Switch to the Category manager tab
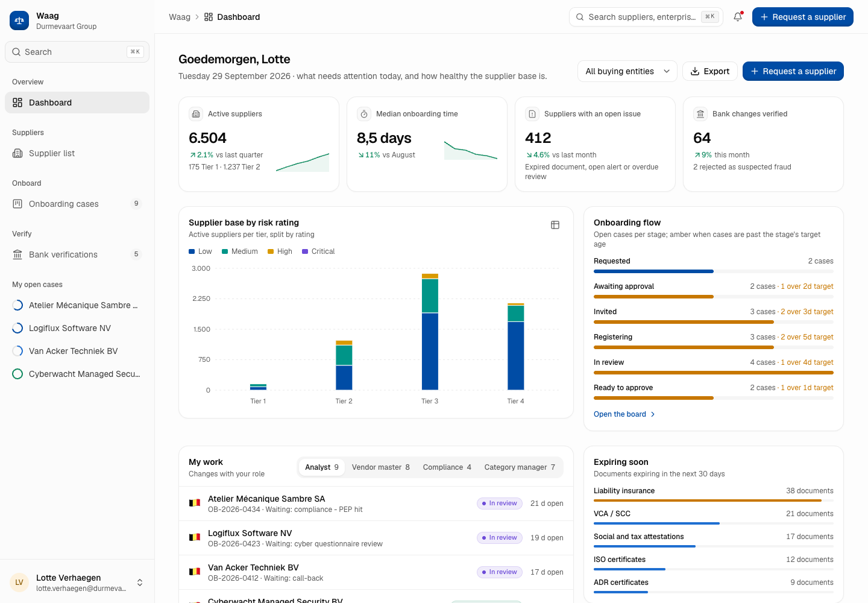 tap(520, 467)
